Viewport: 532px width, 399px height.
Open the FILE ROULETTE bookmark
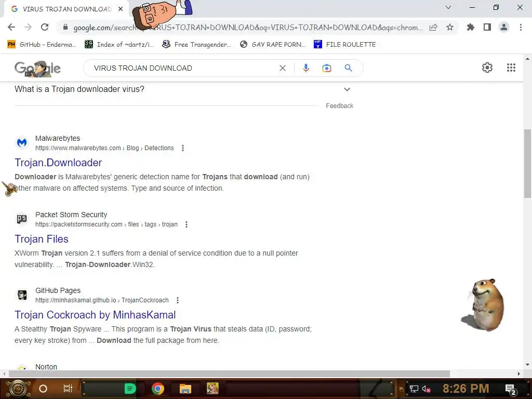(x=345, y=45)
